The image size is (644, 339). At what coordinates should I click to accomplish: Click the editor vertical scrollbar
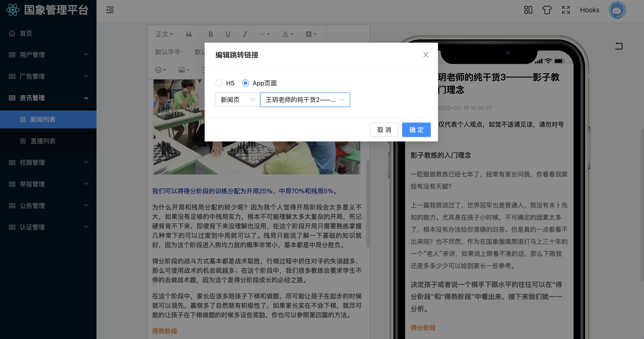368,203
